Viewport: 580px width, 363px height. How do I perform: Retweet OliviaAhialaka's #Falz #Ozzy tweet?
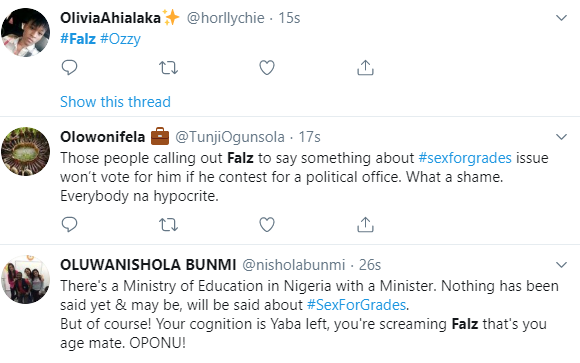(168, 68)
